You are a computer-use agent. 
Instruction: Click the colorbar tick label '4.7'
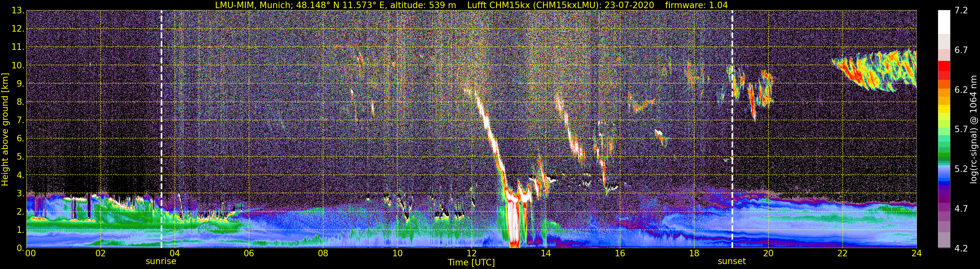(x=961, y=208)
